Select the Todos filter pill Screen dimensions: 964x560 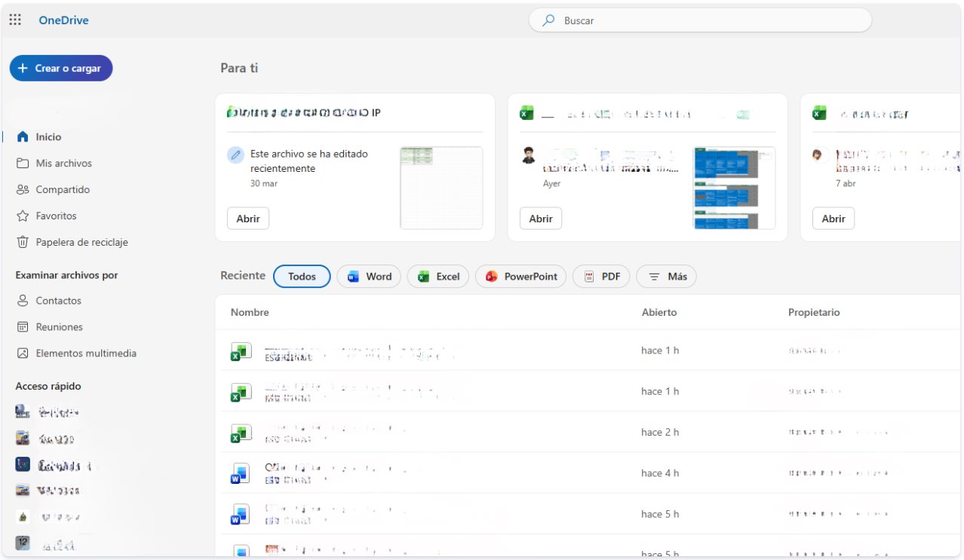coord(302,277)
